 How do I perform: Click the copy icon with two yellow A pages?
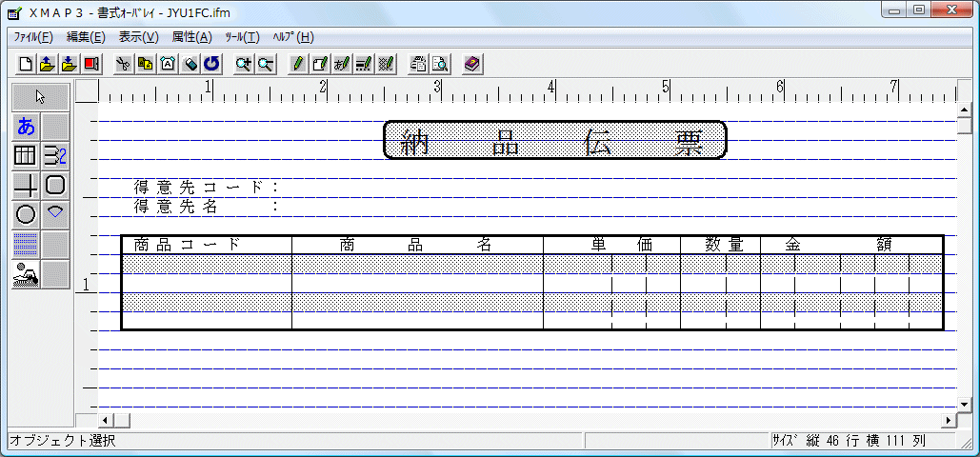click(x=146, y=63)
